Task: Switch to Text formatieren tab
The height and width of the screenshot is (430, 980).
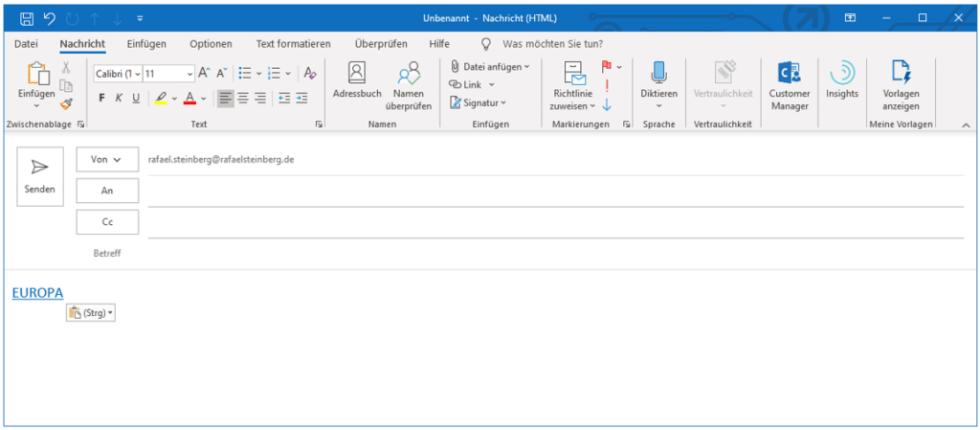Action: 293,44
